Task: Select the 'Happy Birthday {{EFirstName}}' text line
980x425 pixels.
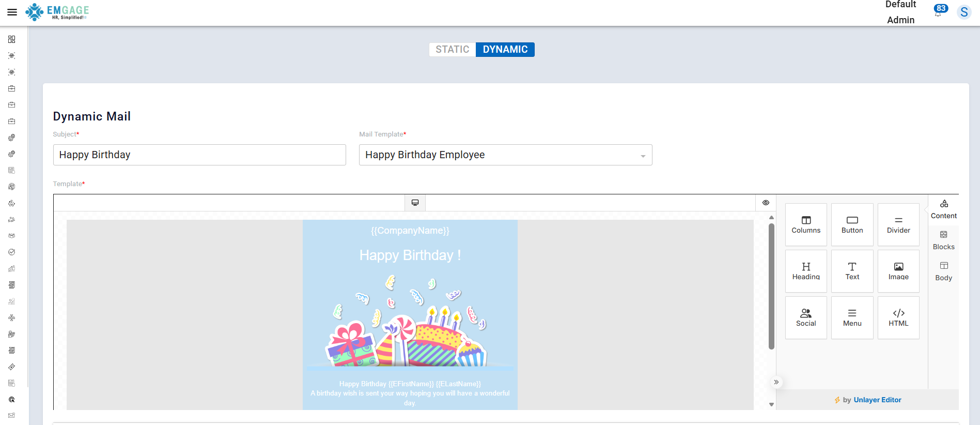Action: pos(410,384)
